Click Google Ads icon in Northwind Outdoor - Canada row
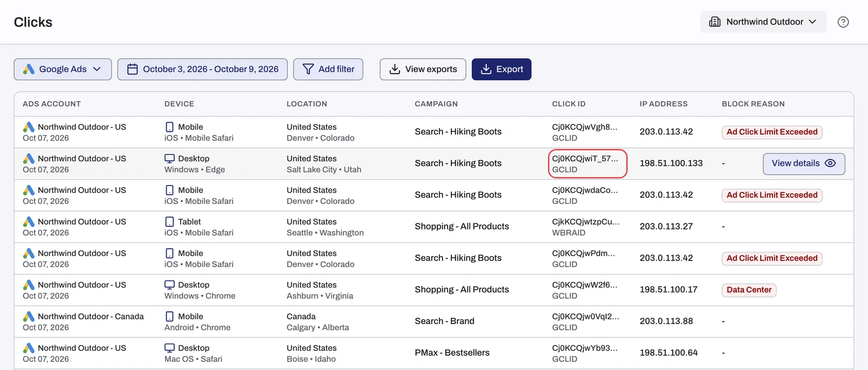The image size is (868, 370). (29, 316)
